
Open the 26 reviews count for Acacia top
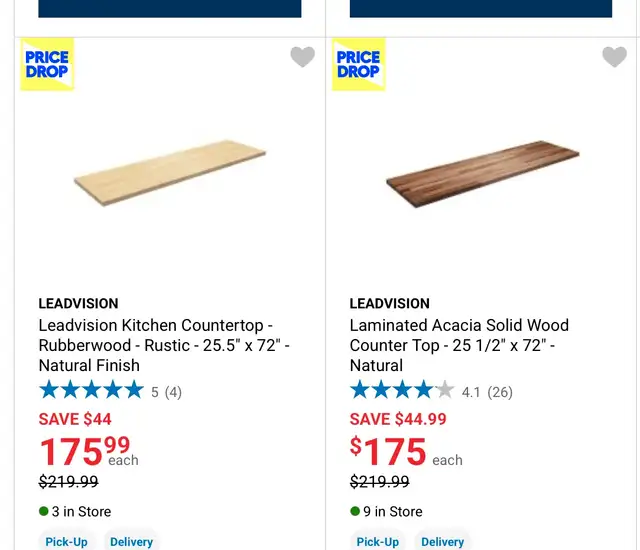point(500,392)
